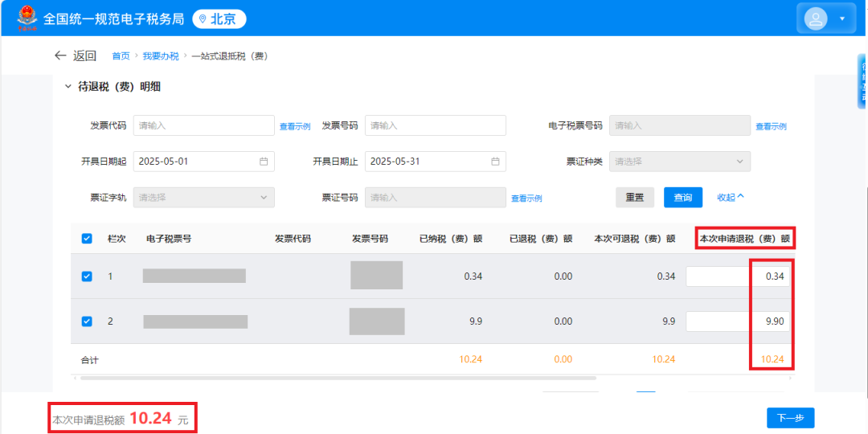
Task: Focus the 票证号码 input field
Action: 436,198
